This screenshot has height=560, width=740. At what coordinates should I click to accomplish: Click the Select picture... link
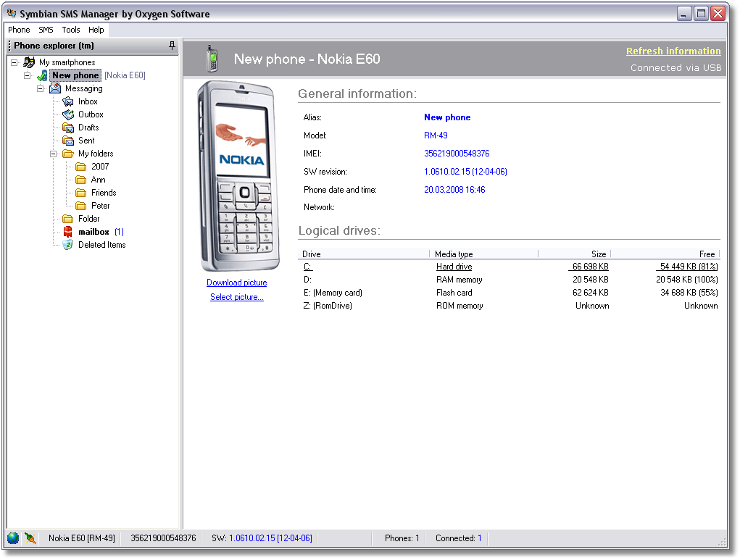click(x=237, y=297)
